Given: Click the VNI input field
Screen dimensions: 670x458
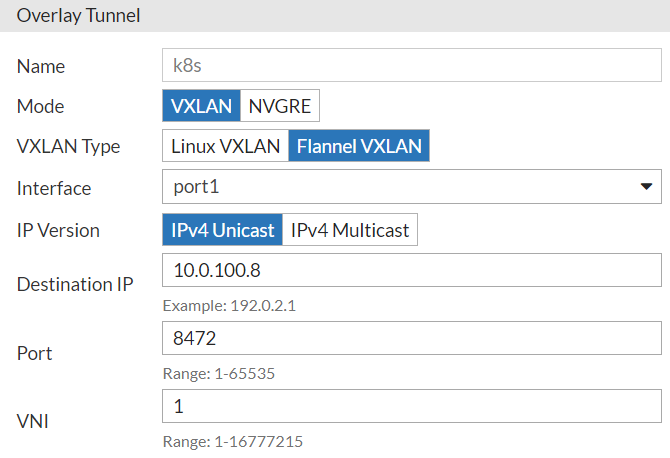Looking at the screenshot, I should click(411, 407).
